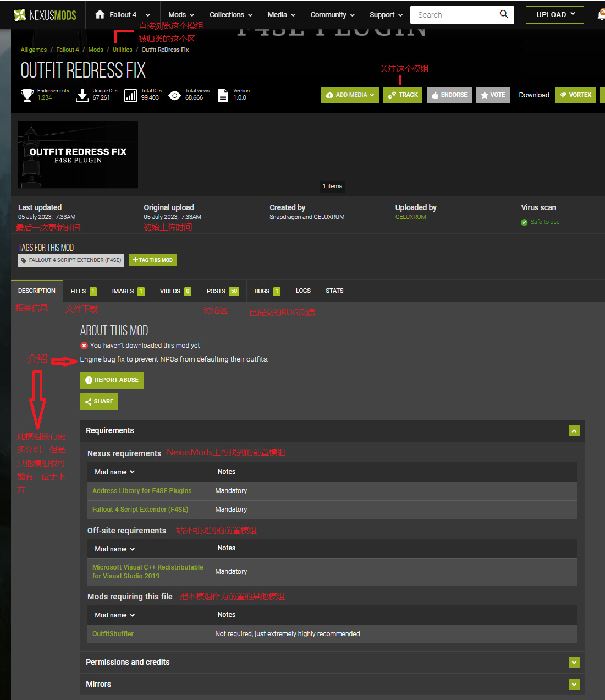The width and height of the screenshot is (605, 700).
Task: Click the SHARE button
Action: 99,402
